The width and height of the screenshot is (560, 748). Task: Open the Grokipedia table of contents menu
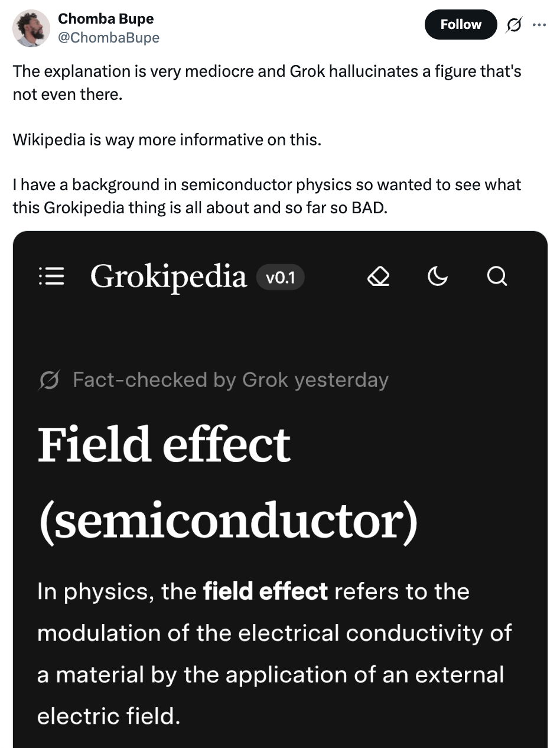point(50,277)
